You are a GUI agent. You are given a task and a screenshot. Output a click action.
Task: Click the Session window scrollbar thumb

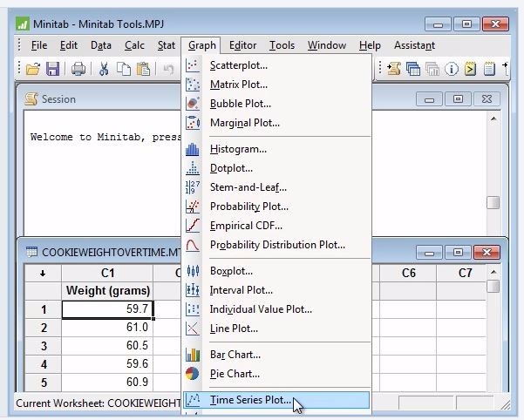(493, 203)
